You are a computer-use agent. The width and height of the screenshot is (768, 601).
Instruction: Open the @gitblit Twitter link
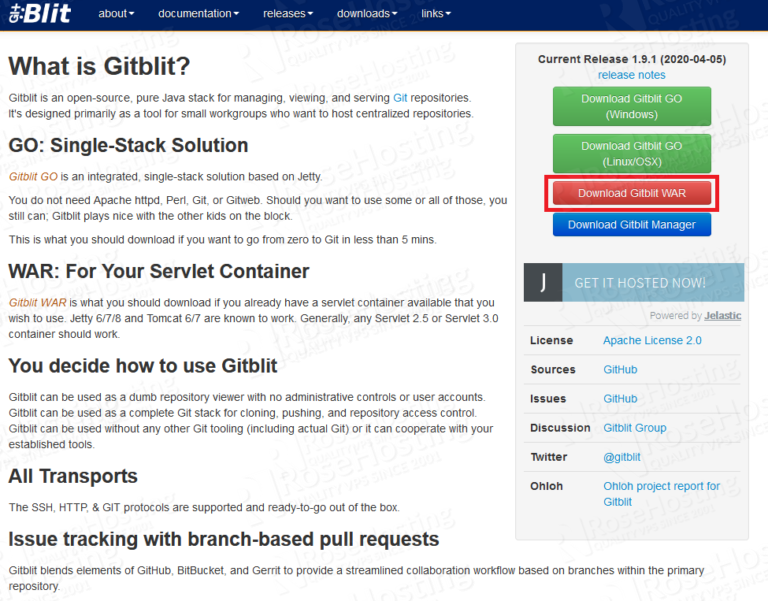[622, 457]
